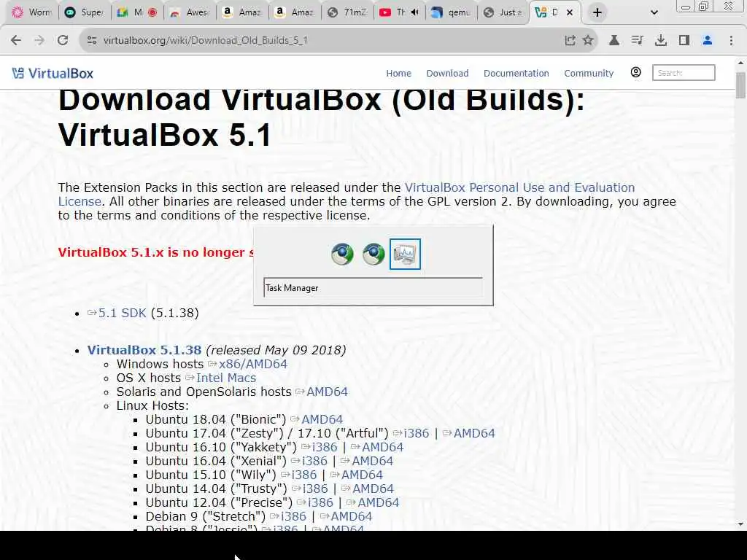The height and width of the screenshot is (560, 747).
Task: Select the second Chromium icon in switcher
Action: (x=373, y=254)
